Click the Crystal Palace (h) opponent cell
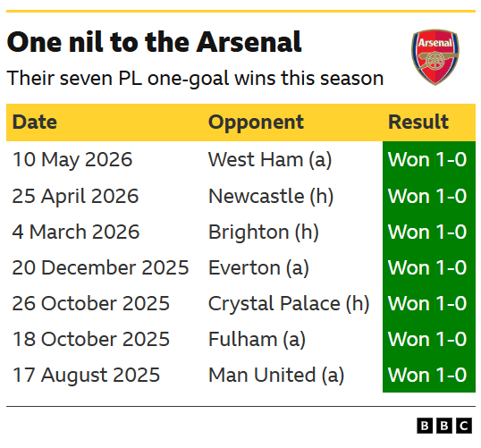 (x=289, y=303)
